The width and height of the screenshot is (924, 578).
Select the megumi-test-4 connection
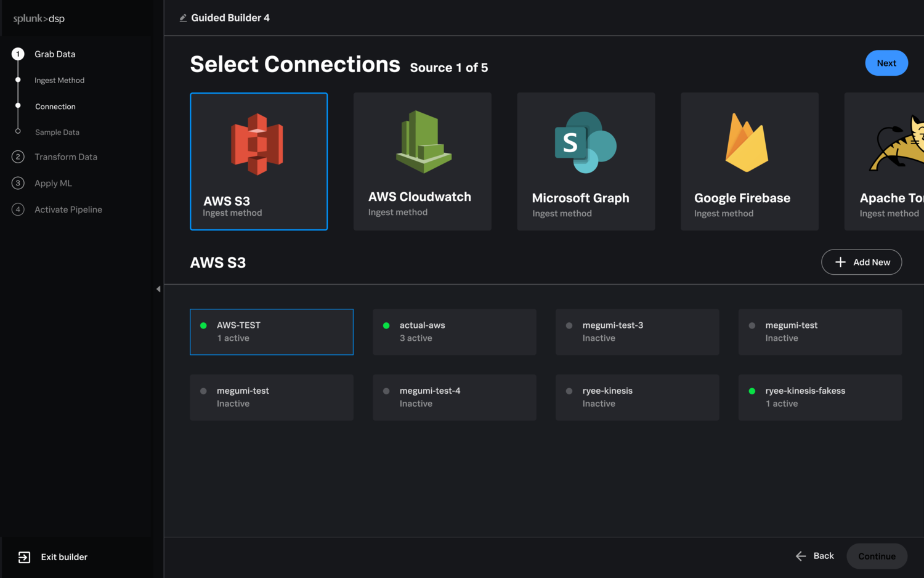(455, 397)
